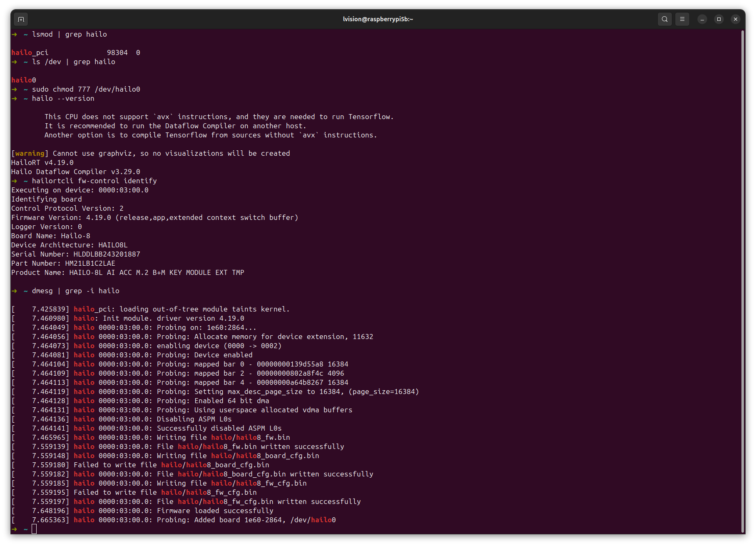This screenshot has height=546, width=756.
Task: Click the Serial Number HLDDLBB243201887 line
Action: coord(76,254)
